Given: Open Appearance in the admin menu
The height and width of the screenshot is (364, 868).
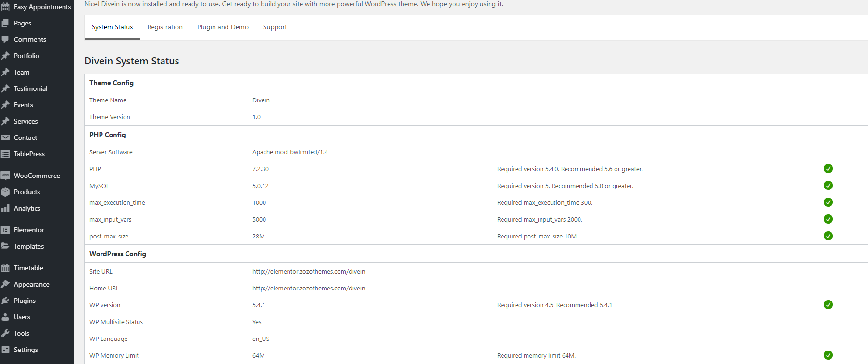Looking at the screenshot, I should (31, 284).
